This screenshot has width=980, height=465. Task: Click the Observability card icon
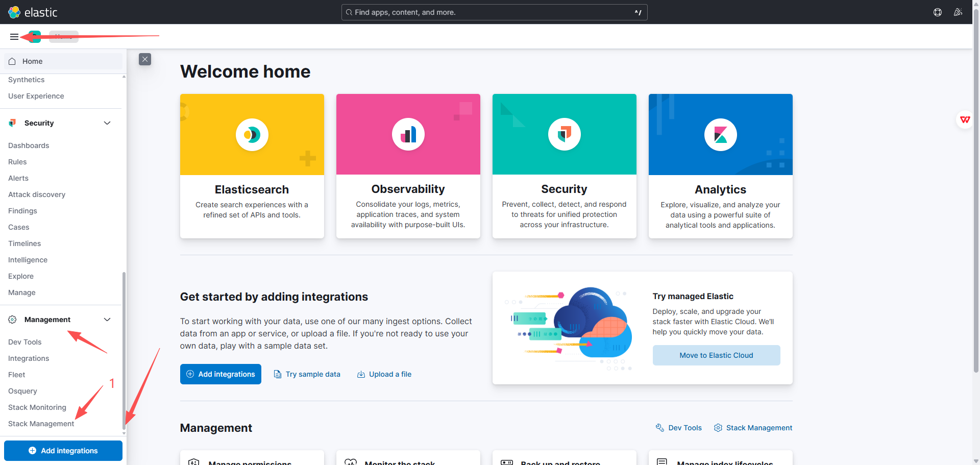pyautogui.click(x=408, y=135)
